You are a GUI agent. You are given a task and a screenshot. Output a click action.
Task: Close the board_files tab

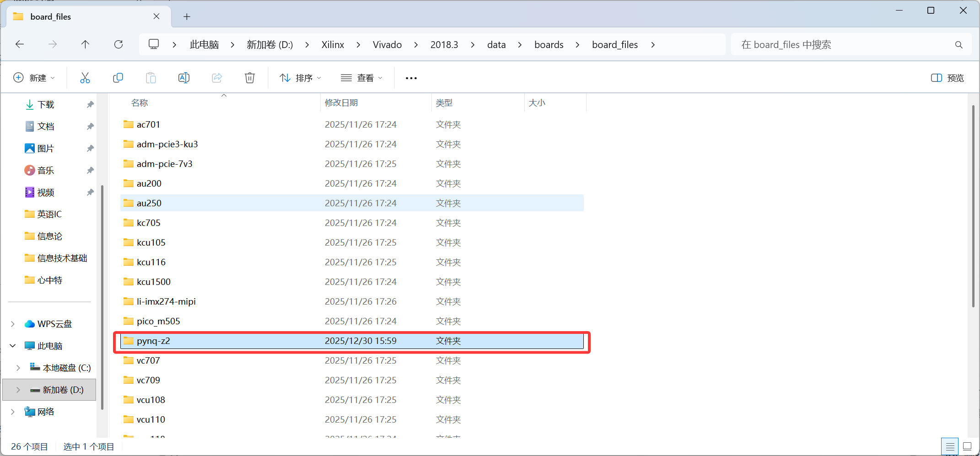click(x=156, y=16)
